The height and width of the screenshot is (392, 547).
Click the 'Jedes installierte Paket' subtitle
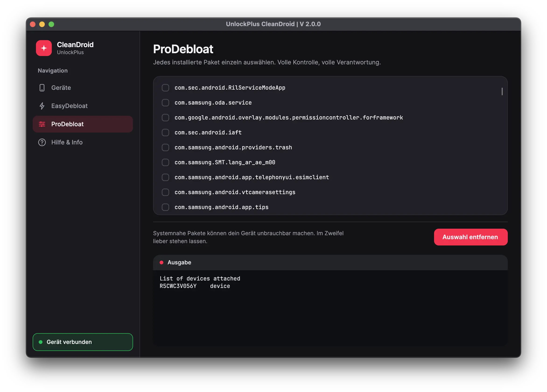click(267, 63)
